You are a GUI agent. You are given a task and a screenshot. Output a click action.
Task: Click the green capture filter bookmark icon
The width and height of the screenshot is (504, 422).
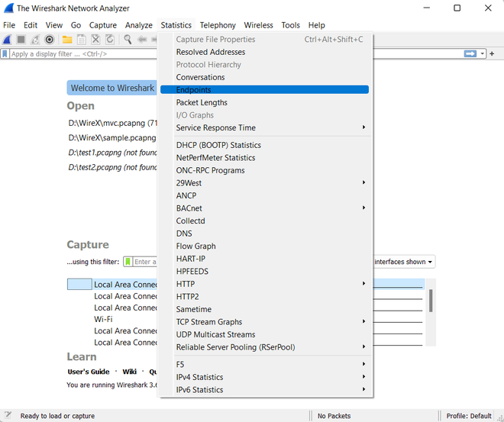(x=128, y=262)
